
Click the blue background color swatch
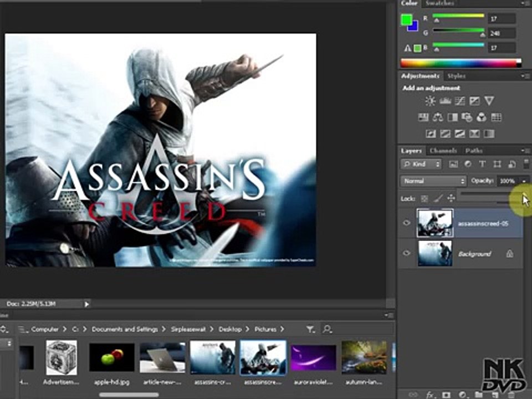[415, 27]
